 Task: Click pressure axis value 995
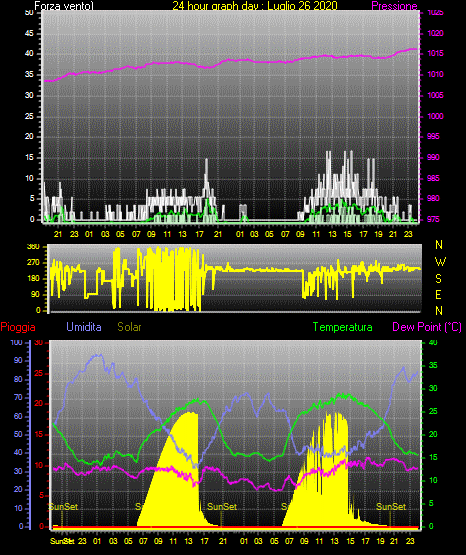click(x=433, y=136)
